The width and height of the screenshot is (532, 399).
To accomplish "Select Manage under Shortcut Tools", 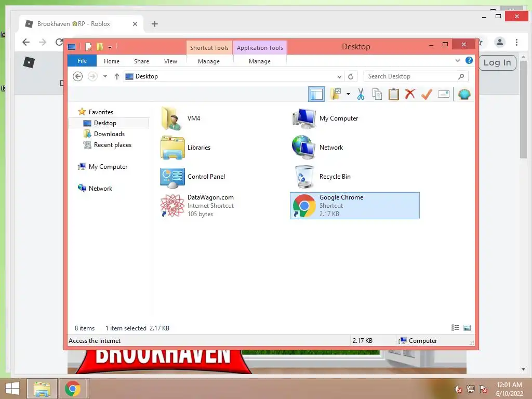I will tap(209, 61).
